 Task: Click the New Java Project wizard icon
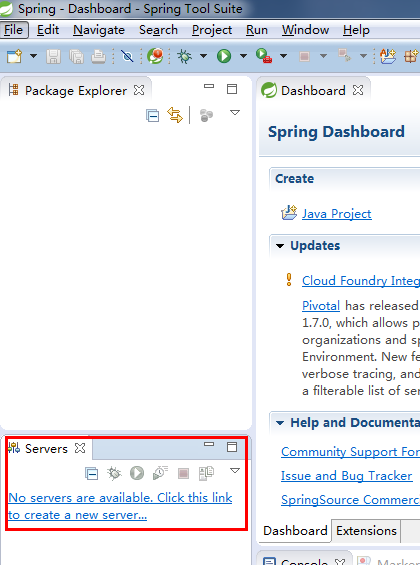388,56
